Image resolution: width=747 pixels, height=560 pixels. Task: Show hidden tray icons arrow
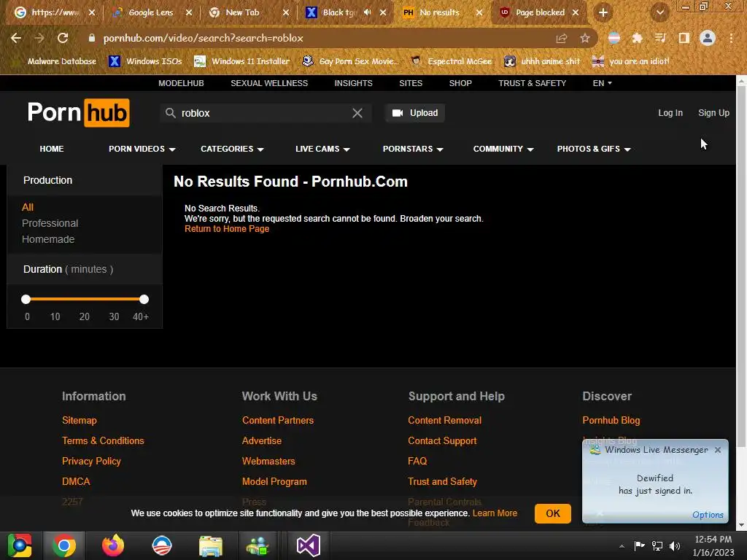pos(622,546)
